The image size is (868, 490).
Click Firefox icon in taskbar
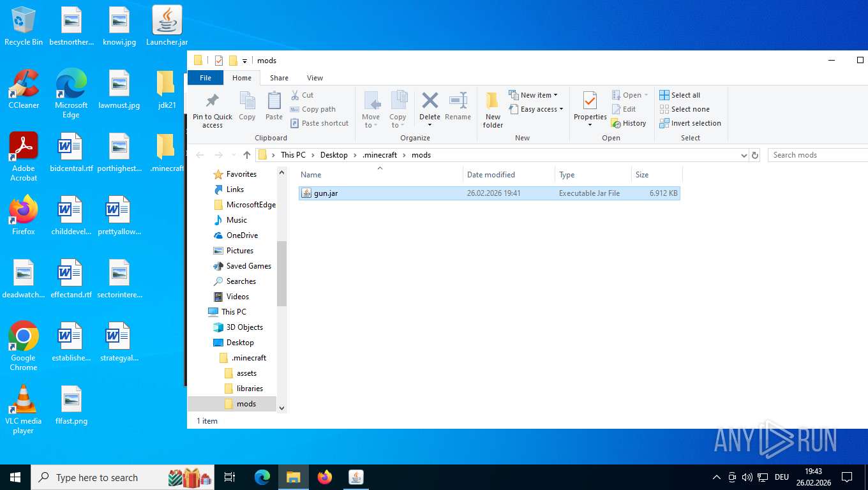point(325,477)
